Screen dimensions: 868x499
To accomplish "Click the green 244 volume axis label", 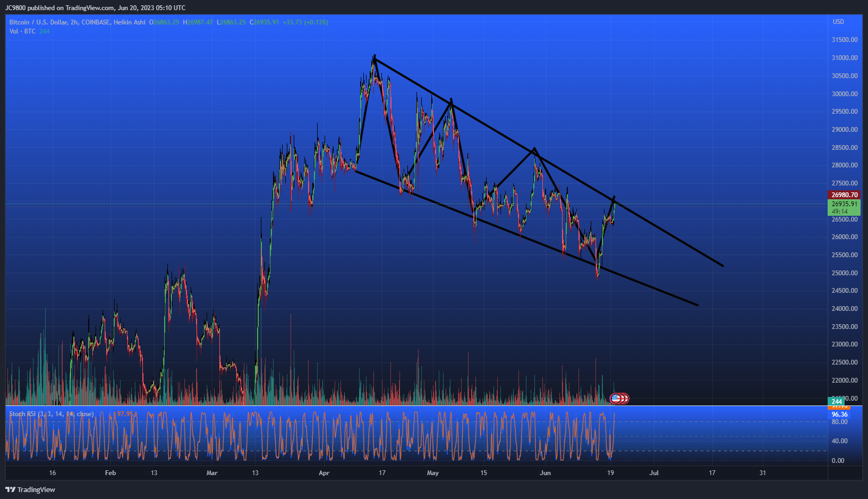I will [837, 402].
